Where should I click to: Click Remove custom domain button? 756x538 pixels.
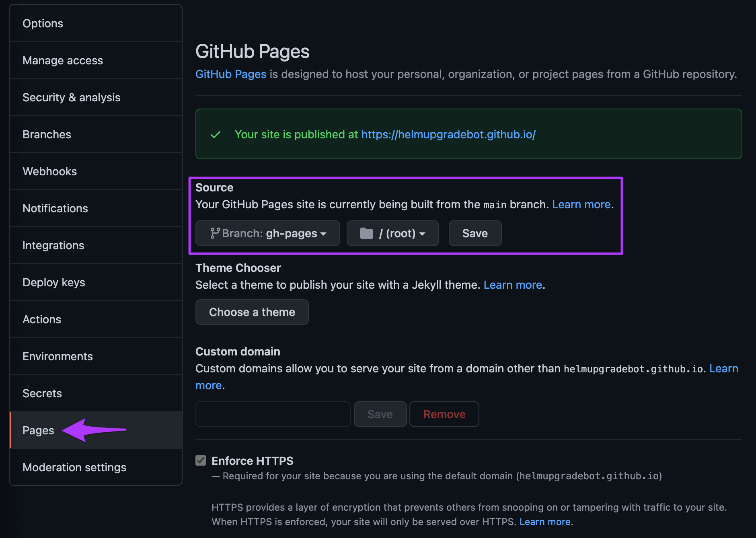pos(444,414)
